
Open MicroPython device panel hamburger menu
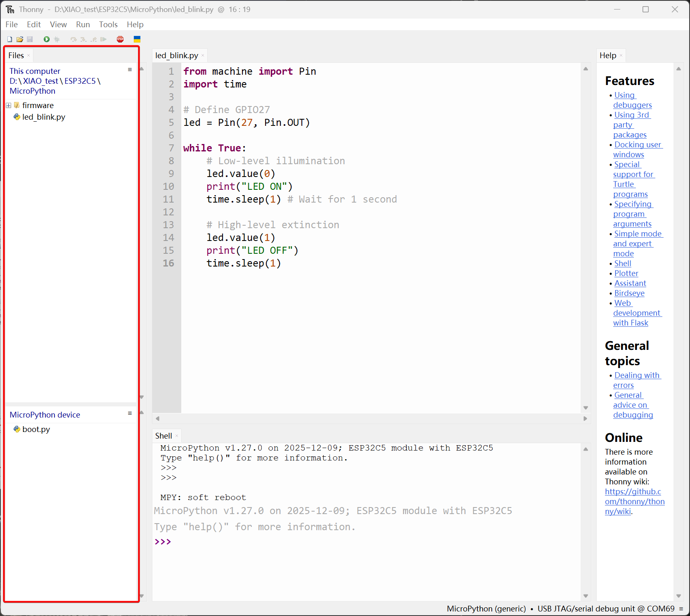point(130,413)
